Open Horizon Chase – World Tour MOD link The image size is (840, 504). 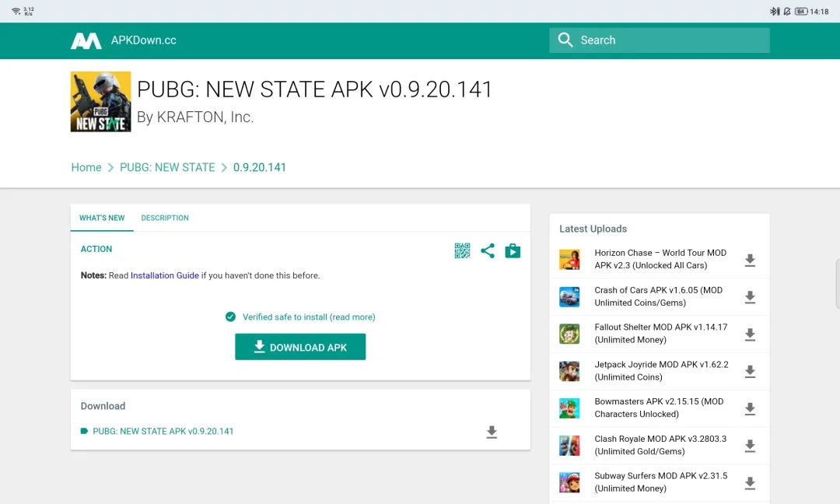pos(660,259)
